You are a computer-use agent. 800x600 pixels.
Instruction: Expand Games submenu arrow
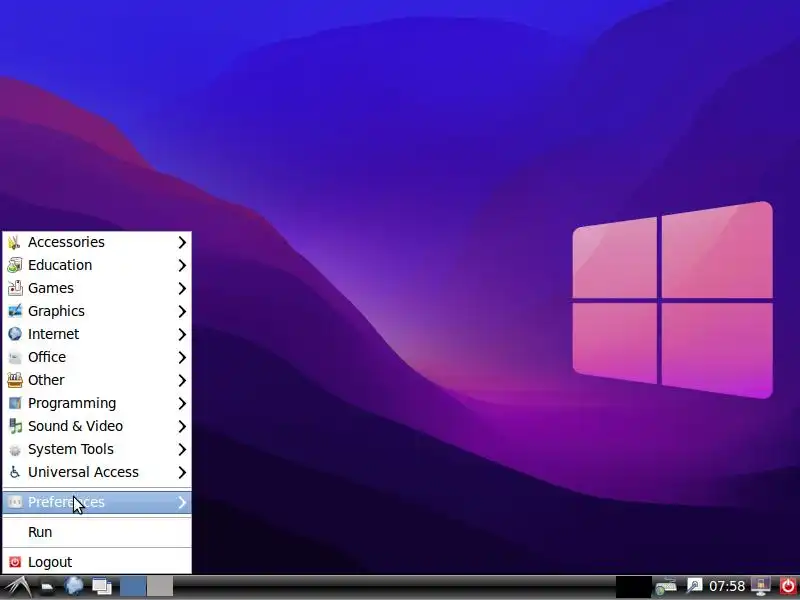(182, 288)
